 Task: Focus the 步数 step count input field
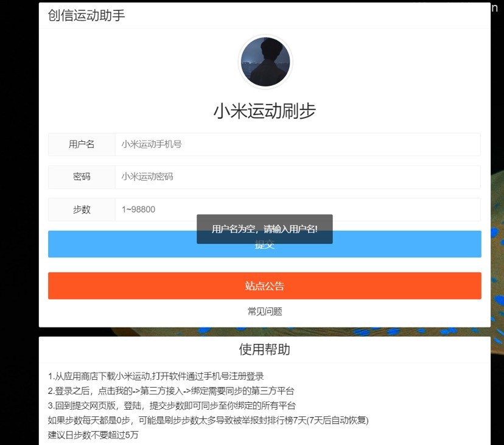298,209
